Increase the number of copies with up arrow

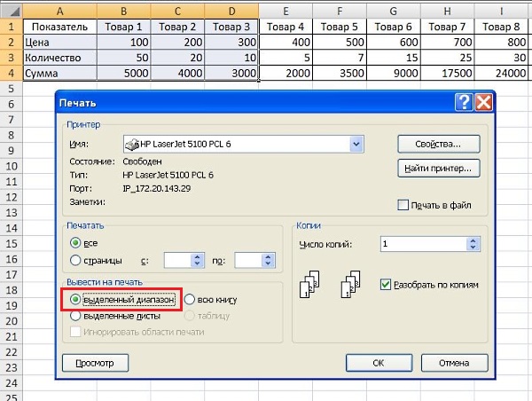[x=472, y=240]
